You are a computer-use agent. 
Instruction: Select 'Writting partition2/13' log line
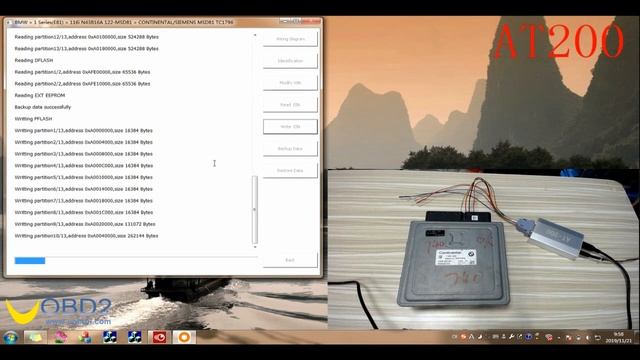coord(84,142)
